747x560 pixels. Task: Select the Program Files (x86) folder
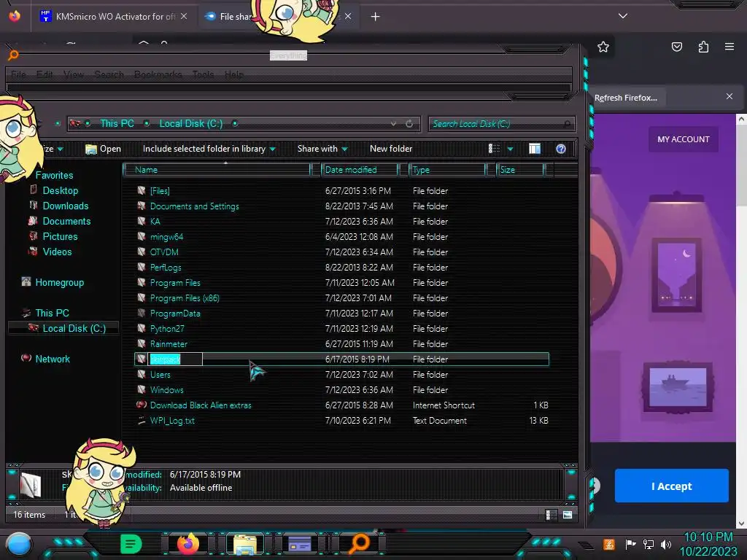185,298
